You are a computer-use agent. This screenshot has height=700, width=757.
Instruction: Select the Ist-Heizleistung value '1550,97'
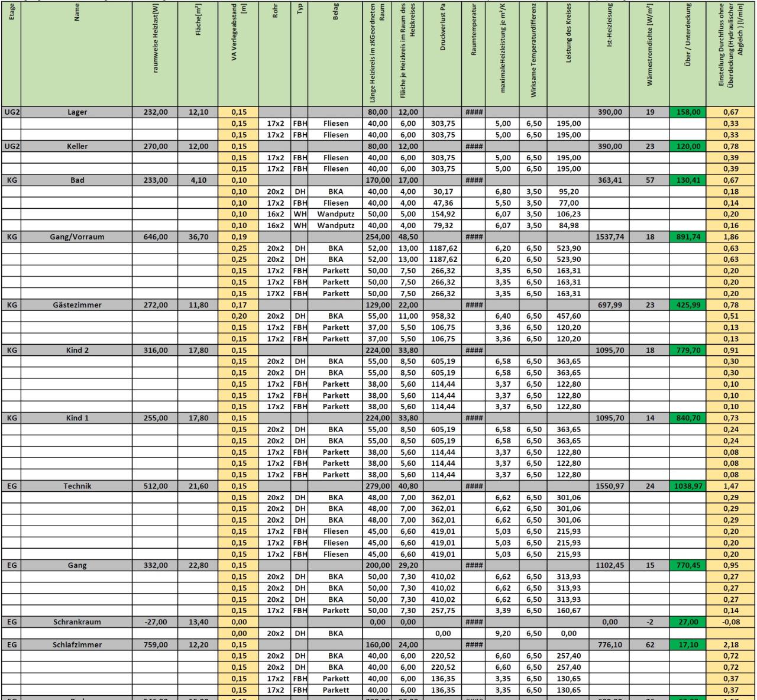(610, 486)
